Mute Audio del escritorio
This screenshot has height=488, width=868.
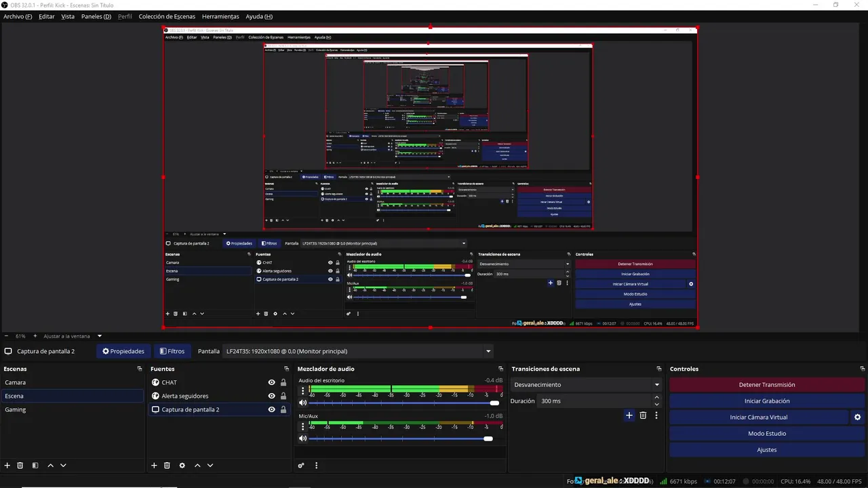coord(303,403)
